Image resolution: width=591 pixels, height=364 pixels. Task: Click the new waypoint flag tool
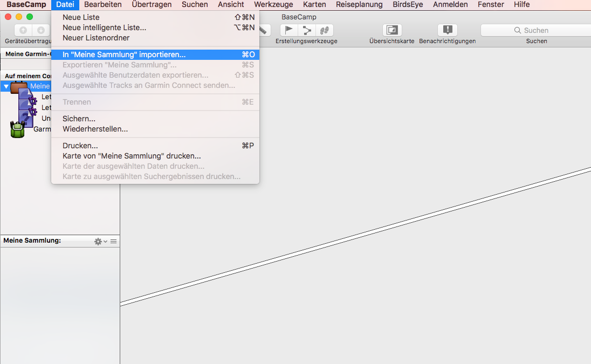[x=290, y=30]
